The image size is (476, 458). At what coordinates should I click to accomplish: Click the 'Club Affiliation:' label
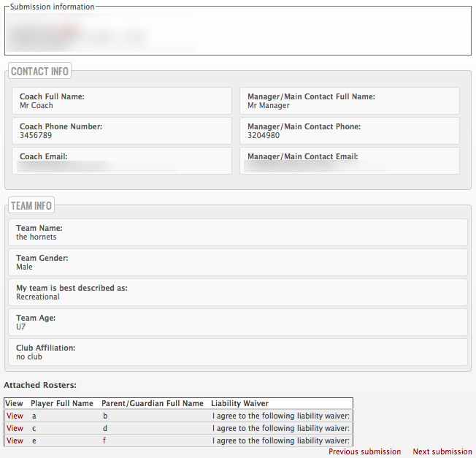tap(45, 348)
